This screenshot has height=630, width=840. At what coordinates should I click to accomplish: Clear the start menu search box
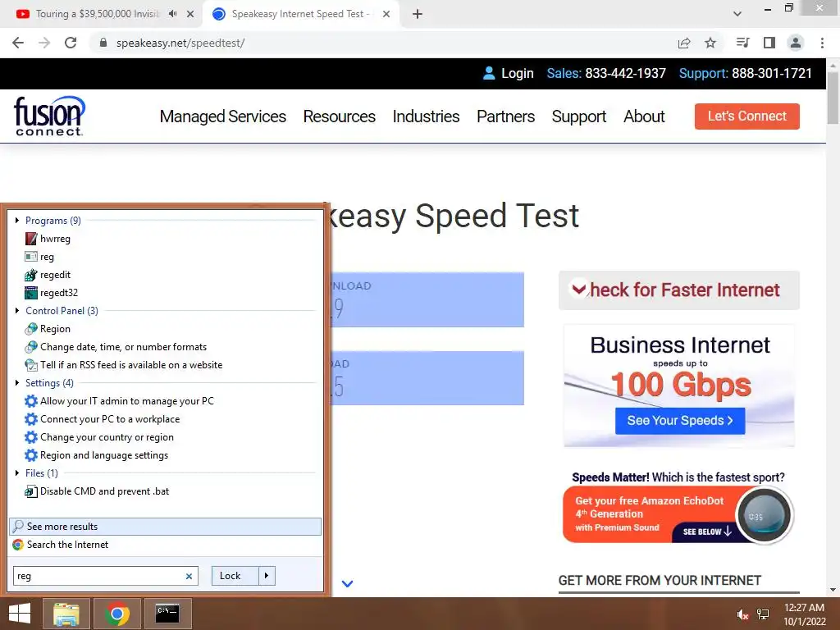tap(189, 577)
